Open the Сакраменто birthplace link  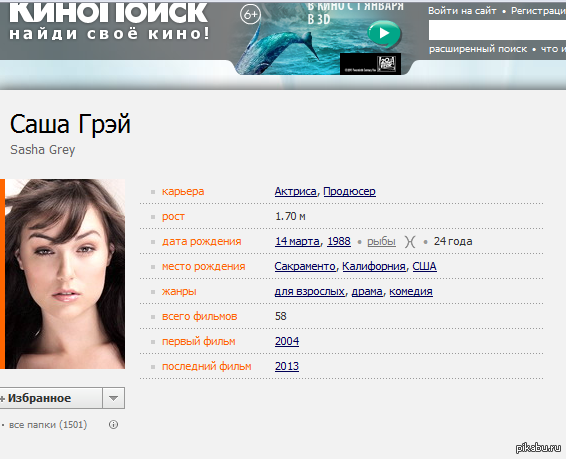pos(305,266)
